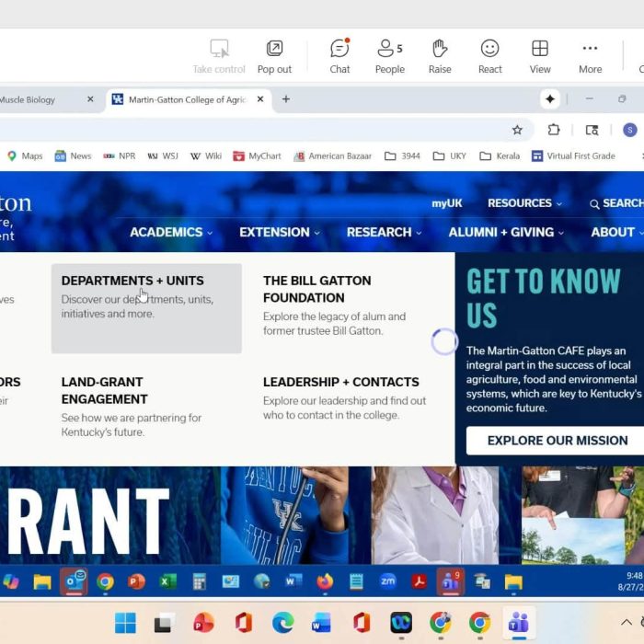
Task: Open the Virtual First Grade bookmark
Action: pos(573,156)
